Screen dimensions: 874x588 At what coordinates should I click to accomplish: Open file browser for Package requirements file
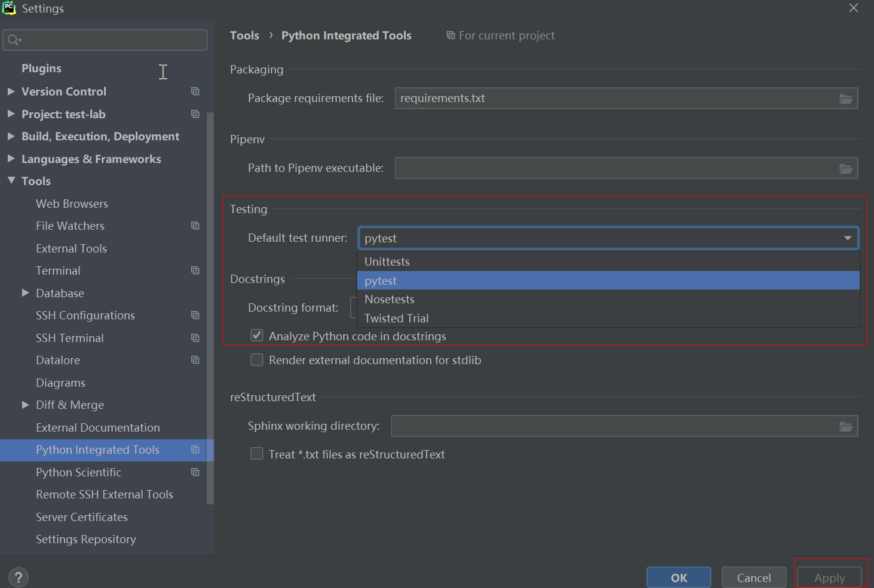[x=846, y=98]
